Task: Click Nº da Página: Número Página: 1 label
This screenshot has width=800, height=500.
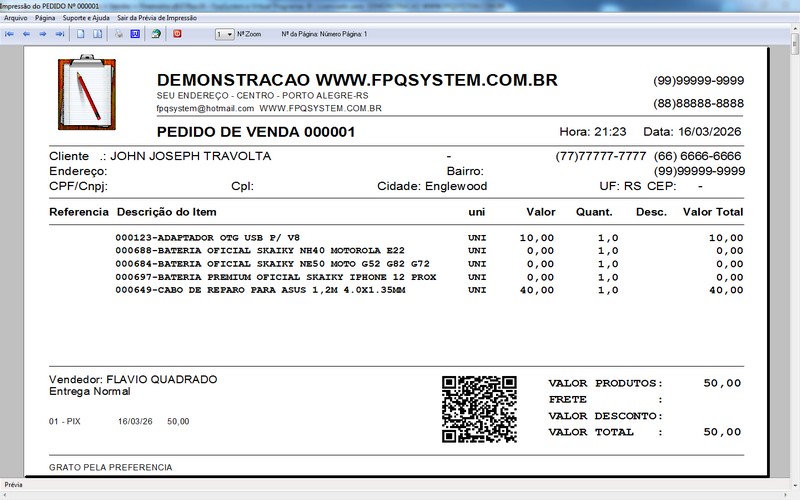Action: pos(324,34)
